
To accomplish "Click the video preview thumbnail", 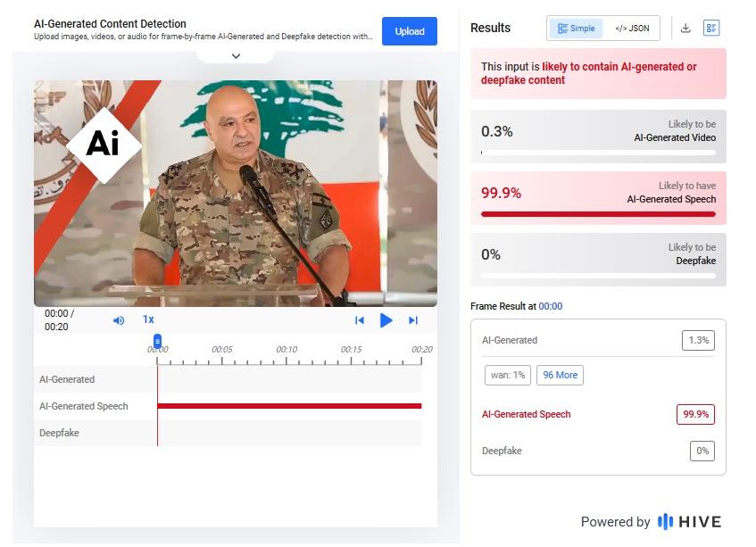I will pyautogui.click(x=236, y=194).
